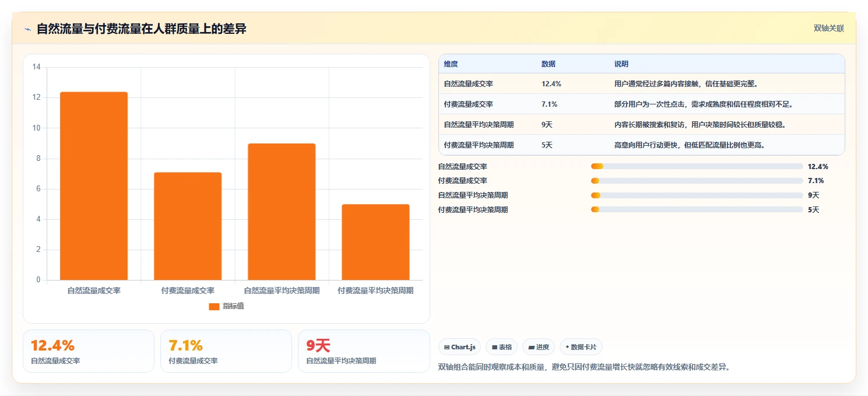Click the 自然流量成交率 bar in chart
The image size is (868, 396).
(x=94, y=186)
